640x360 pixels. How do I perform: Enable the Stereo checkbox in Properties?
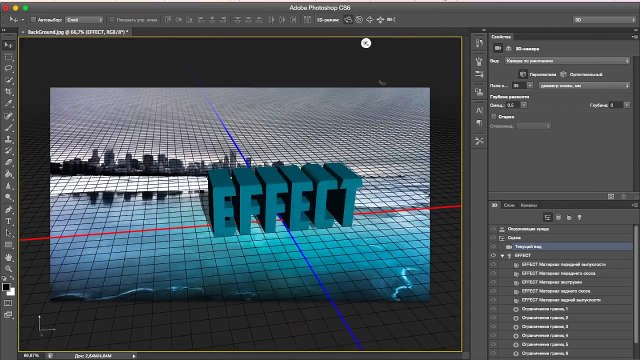click(x=493, y=117)
